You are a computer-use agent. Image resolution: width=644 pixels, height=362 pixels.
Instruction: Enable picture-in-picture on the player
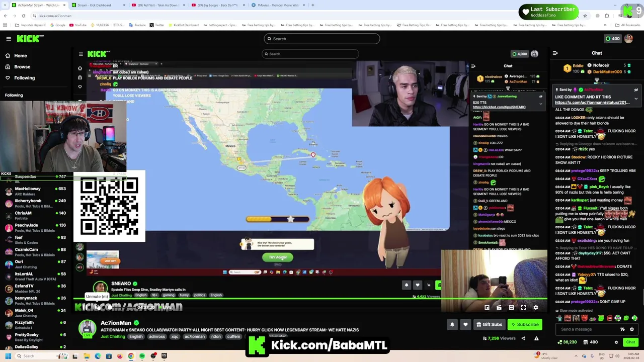point(487,307)
